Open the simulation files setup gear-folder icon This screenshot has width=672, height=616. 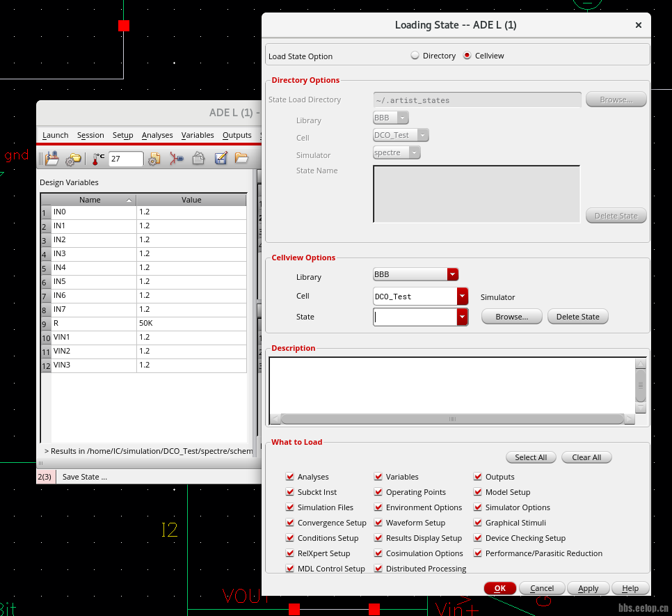tap(73, 159)
